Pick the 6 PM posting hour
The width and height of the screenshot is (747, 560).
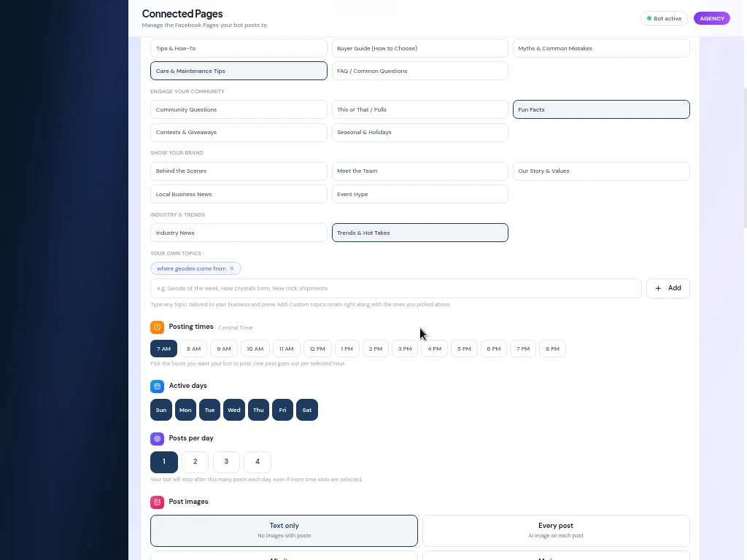pos(494,349)
